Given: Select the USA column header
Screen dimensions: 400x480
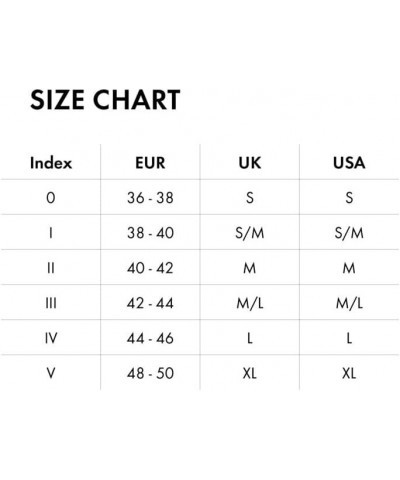Looking at the screenshot, I should [x=349, y=163].
